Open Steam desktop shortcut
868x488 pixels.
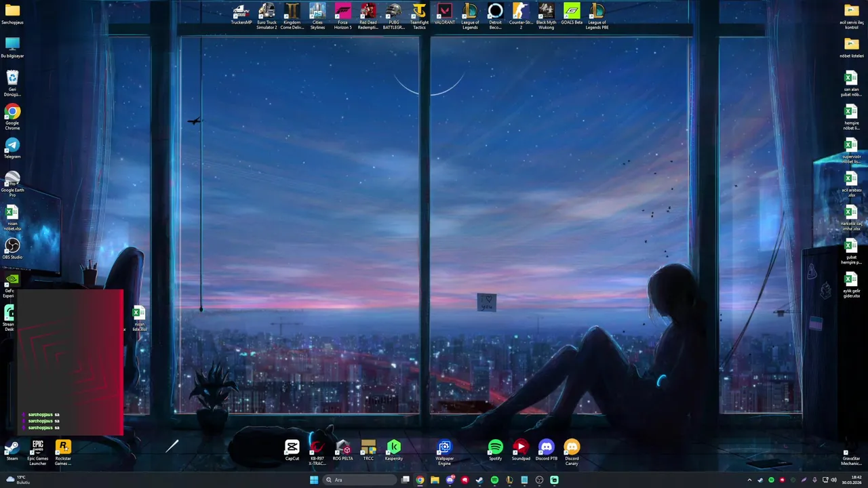pyautogui.click(x=12, y=451)
